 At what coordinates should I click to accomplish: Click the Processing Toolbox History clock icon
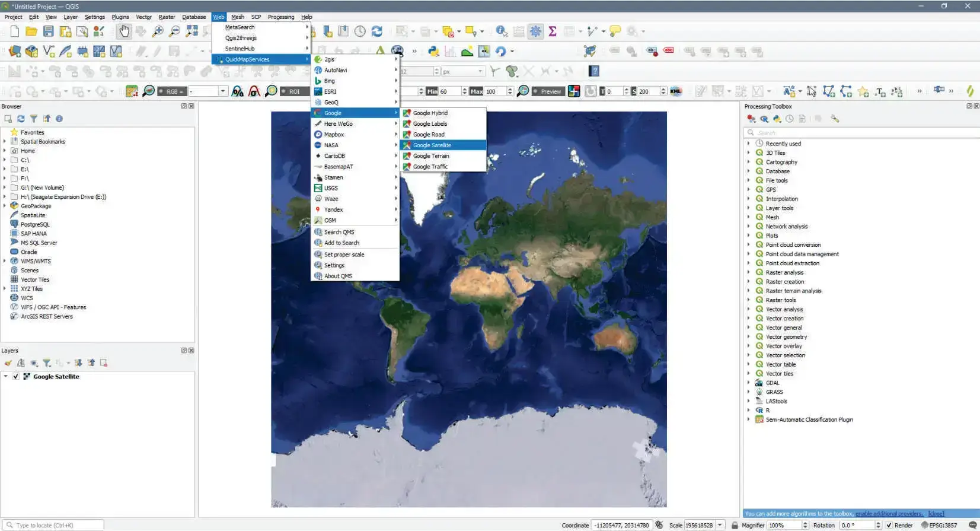pyautogui.click(x=790, y=119)
